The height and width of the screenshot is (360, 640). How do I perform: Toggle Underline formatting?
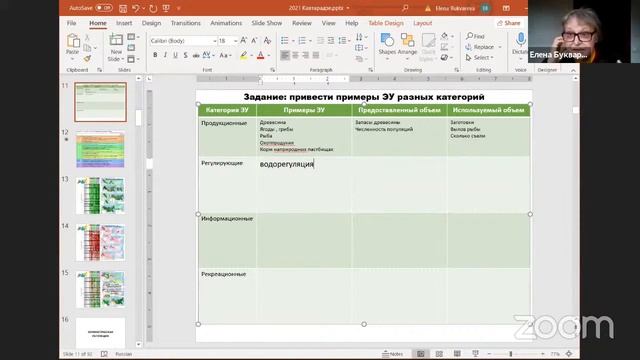(176, 55)
